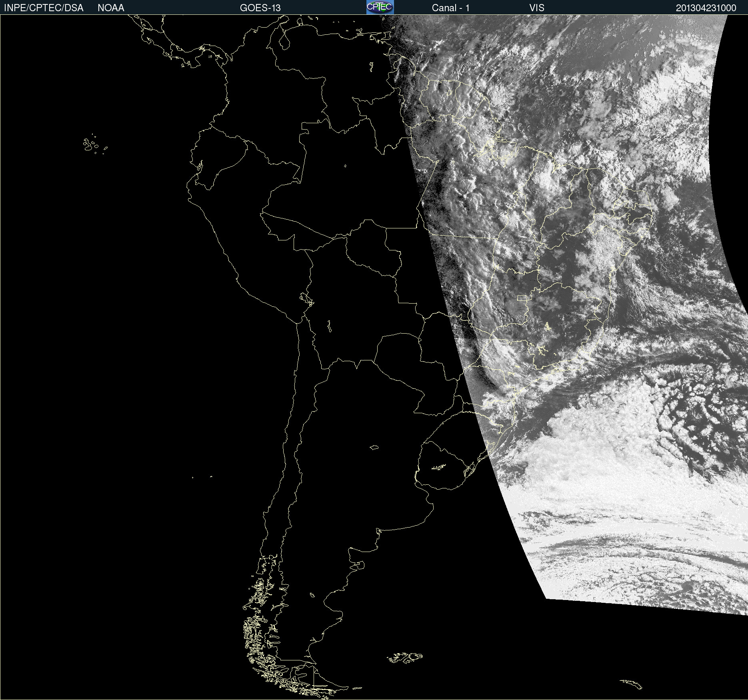Click the "Canal - 1" channel label
The width and height of the screenshot is (748, 700).
coord(451,8)
